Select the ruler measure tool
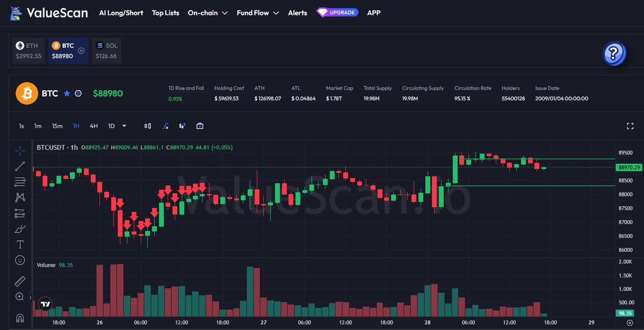Viewport: 644px width, 330px height. pos(20,281)
